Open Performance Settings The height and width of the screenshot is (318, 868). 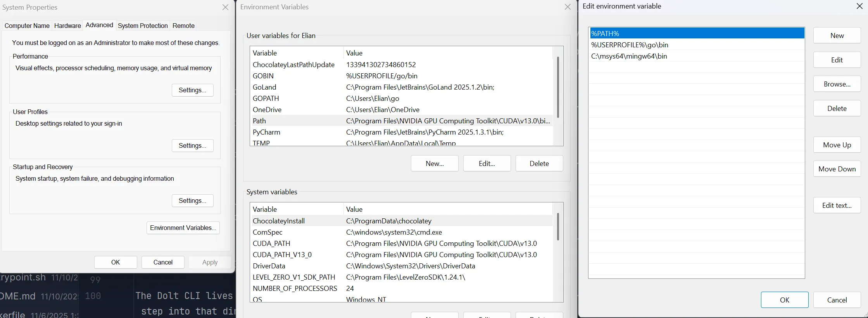pos(192,90)
